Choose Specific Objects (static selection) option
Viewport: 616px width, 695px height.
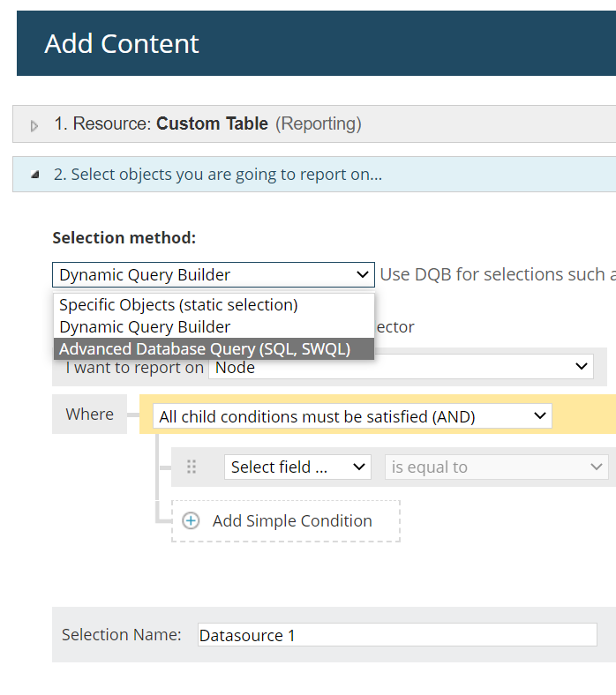coord(178,305)
